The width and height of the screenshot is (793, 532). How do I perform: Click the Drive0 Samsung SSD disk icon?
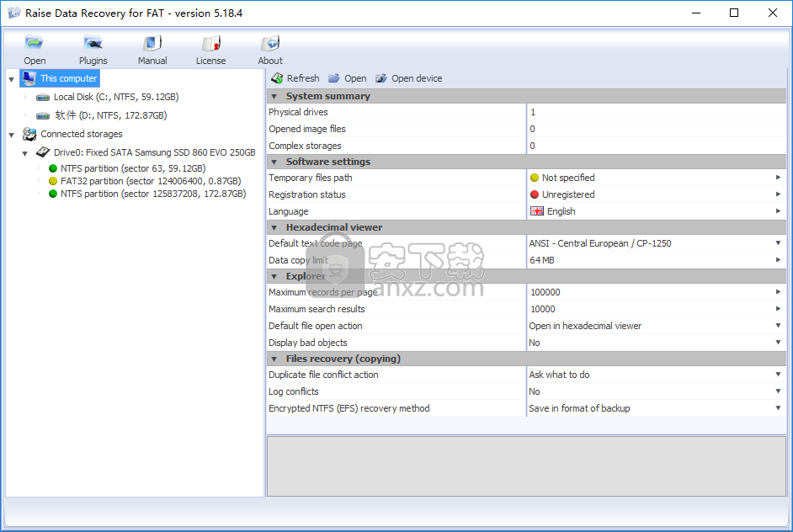click(43, 152)
